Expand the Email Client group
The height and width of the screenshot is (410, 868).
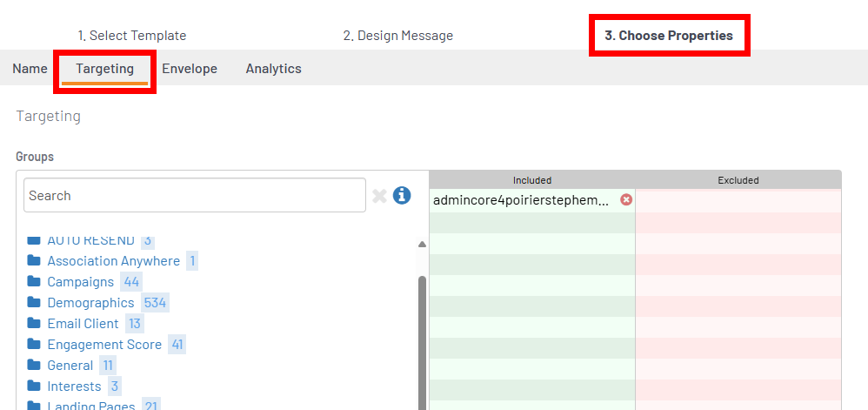point(83,324)
